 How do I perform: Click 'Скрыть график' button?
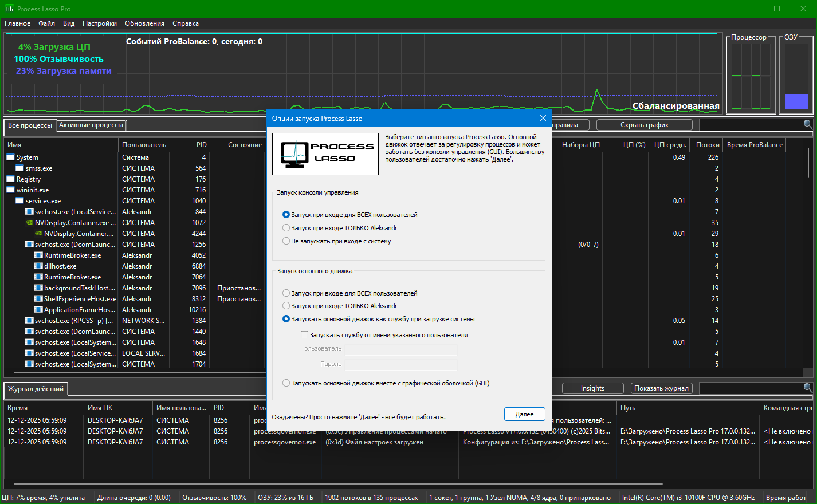(644, 125)
